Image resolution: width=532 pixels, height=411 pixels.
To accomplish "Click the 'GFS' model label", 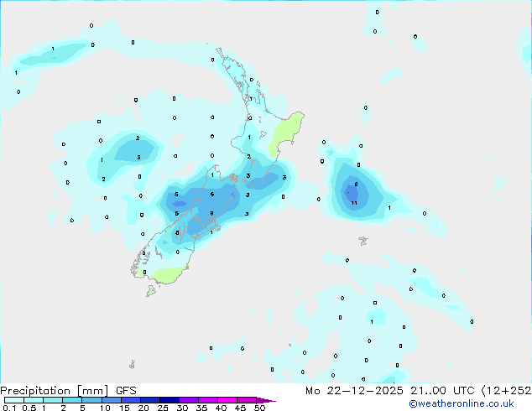I will coord(126,391).
